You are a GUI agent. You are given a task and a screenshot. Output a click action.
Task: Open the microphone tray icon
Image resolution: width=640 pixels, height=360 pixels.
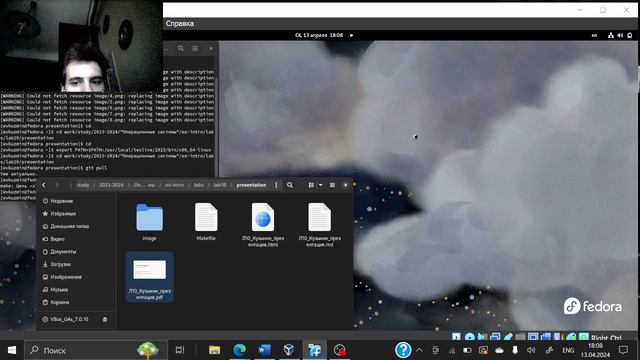(x=515, y=350)
